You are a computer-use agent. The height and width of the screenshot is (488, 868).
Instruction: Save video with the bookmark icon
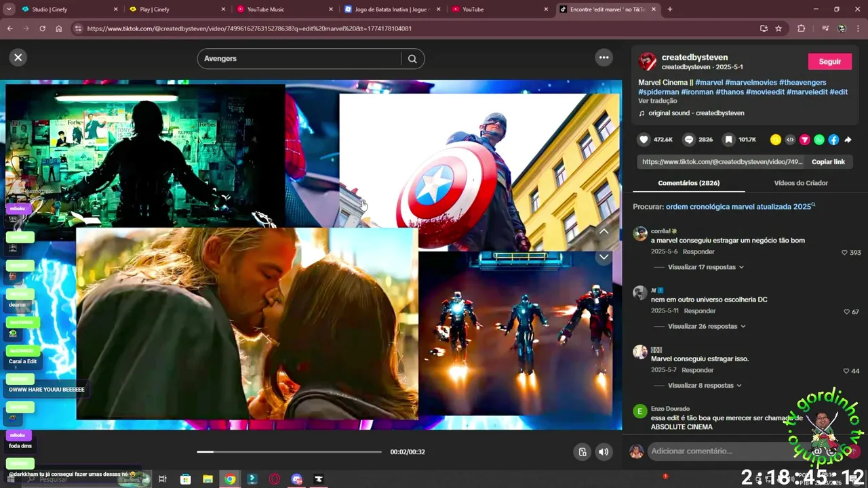[x=728, y=140]
